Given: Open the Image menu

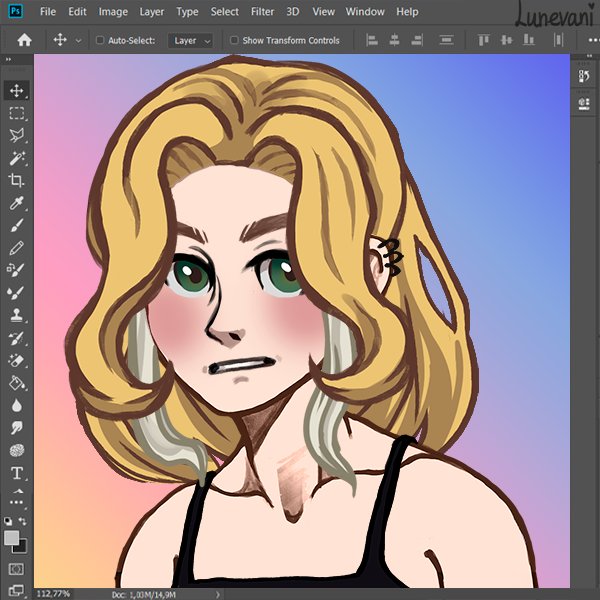Looking at the screenshot, I should (x=113, y=12).
